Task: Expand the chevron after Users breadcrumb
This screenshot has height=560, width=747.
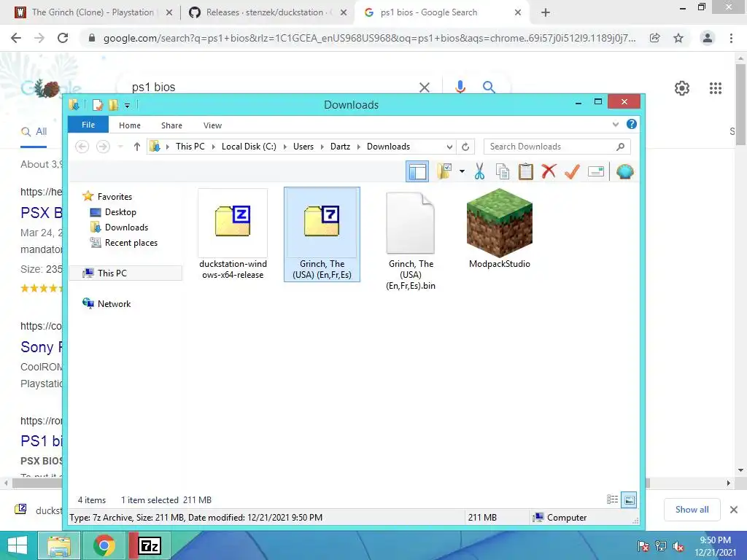Action: 322,147
